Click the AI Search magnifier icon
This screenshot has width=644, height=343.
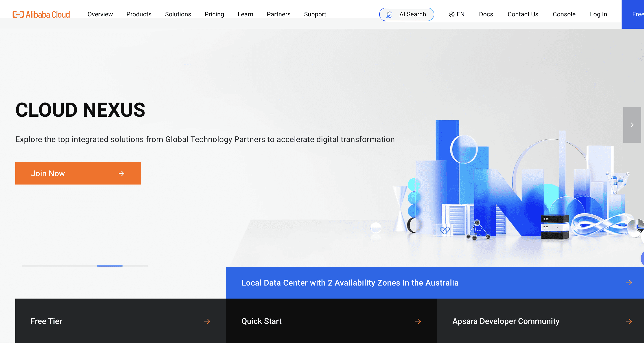pos(389,15)
